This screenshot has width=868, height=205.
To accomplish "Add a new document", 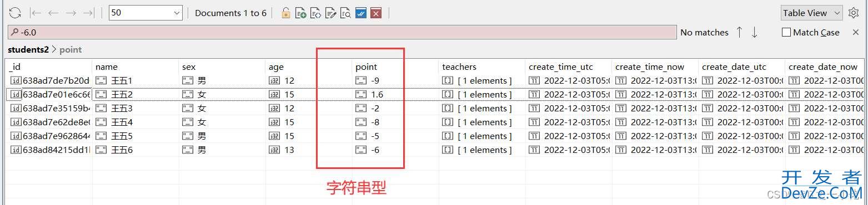I will point(300,13).
